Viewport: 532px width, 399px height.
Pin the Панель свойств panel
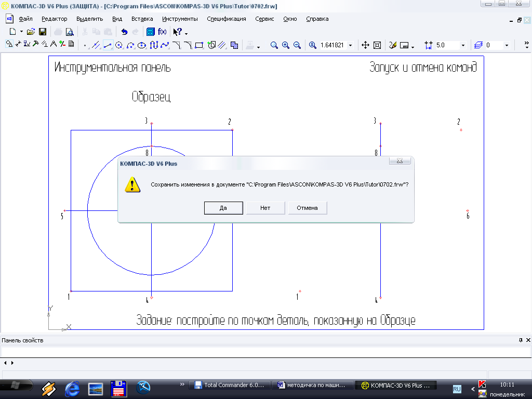pyautogui.click(x=521, y=340)
